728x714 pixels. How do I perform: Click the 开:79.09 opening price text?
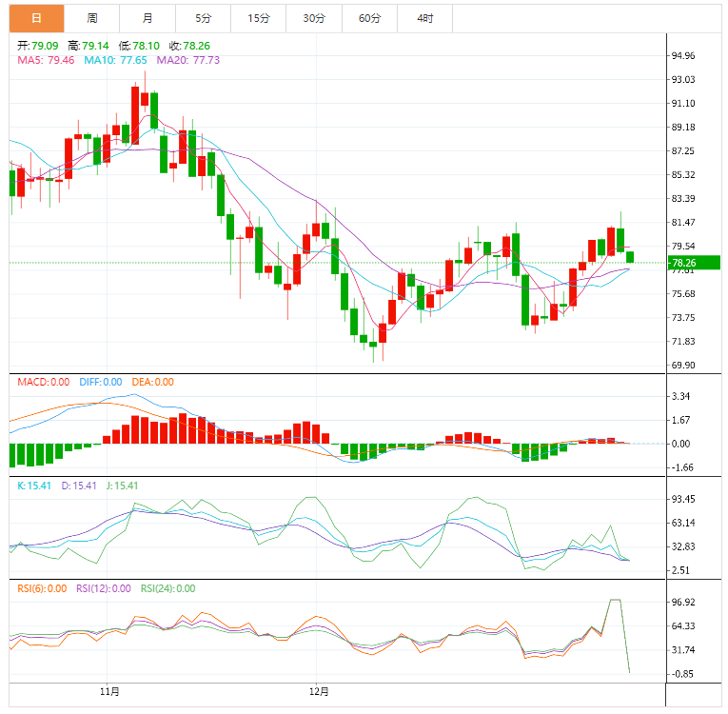38,46
